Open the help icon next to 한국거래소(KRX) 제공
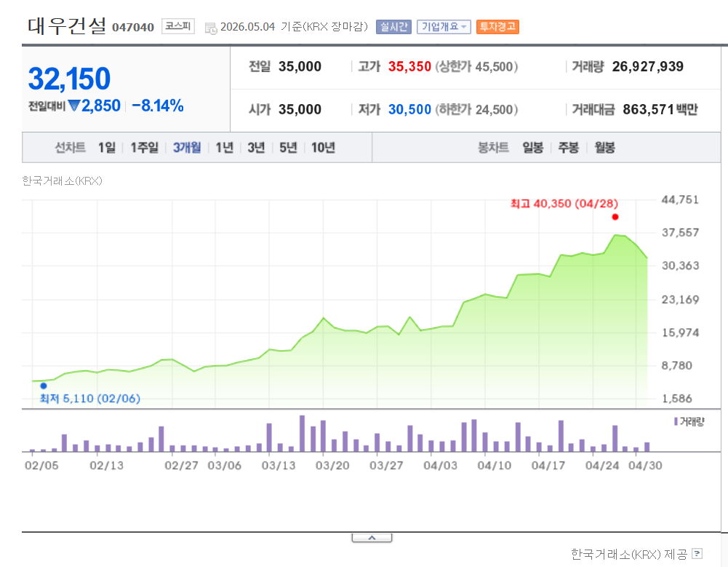This screenshot has width=728, height=567. pos(697,553)
